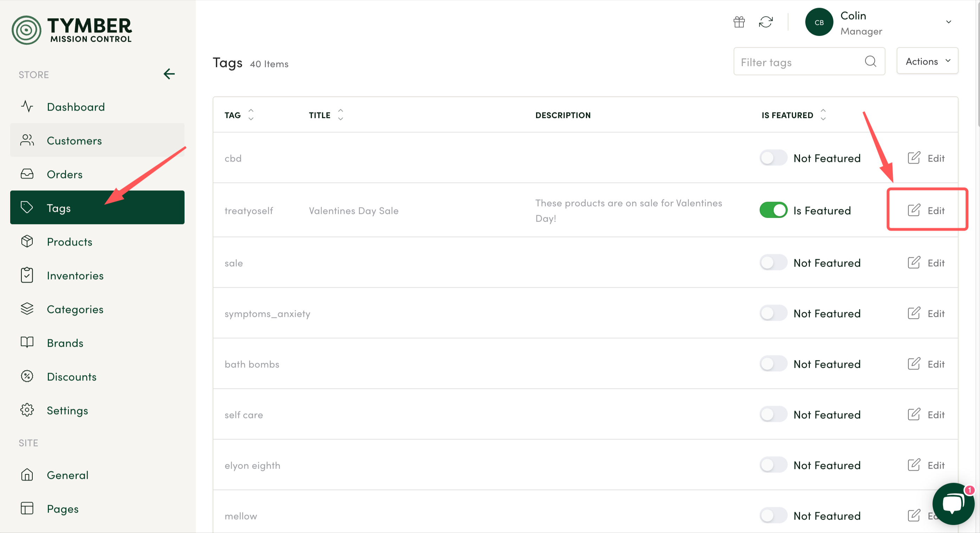Disable featured on the treatyoself tag
980x533 pixels.
[773, 210]
